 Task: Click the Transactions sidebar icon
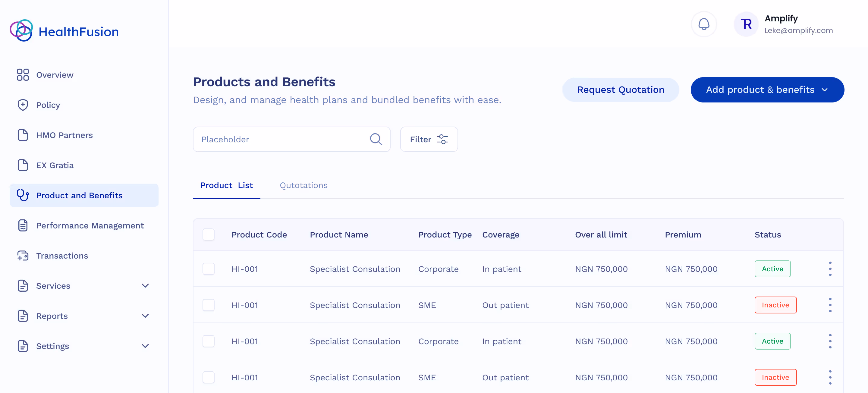[x=23, y=256]
